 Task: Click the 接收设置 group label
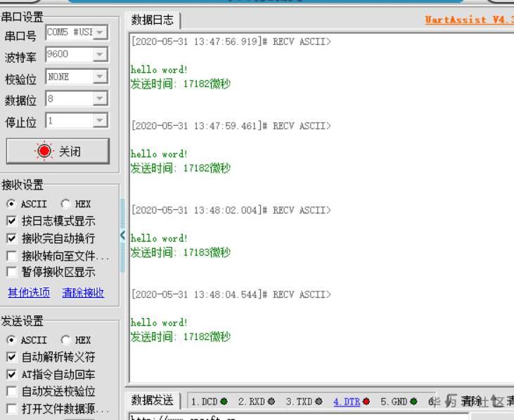tap(23, 185)
